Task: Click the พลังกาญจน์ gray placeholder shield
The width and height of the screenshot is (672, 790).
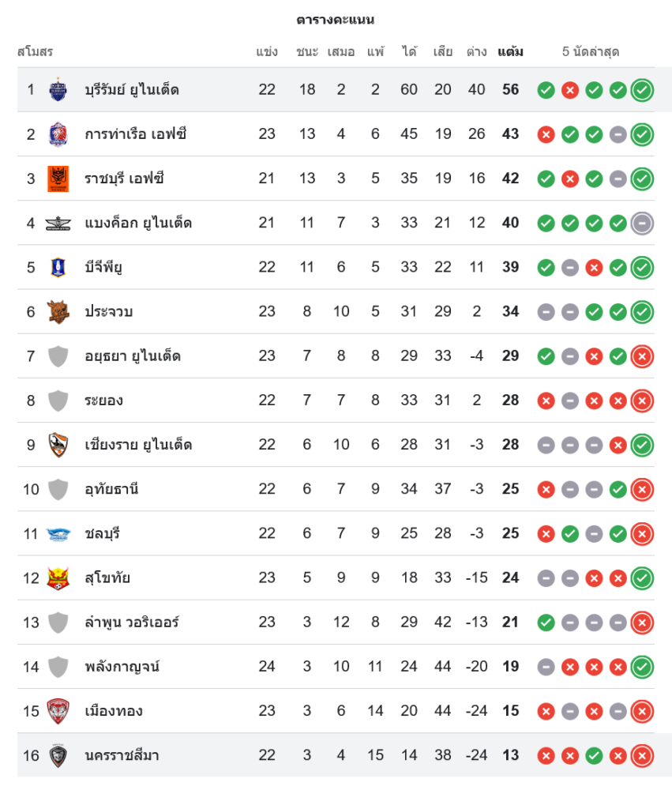Action: click(58, 667)
